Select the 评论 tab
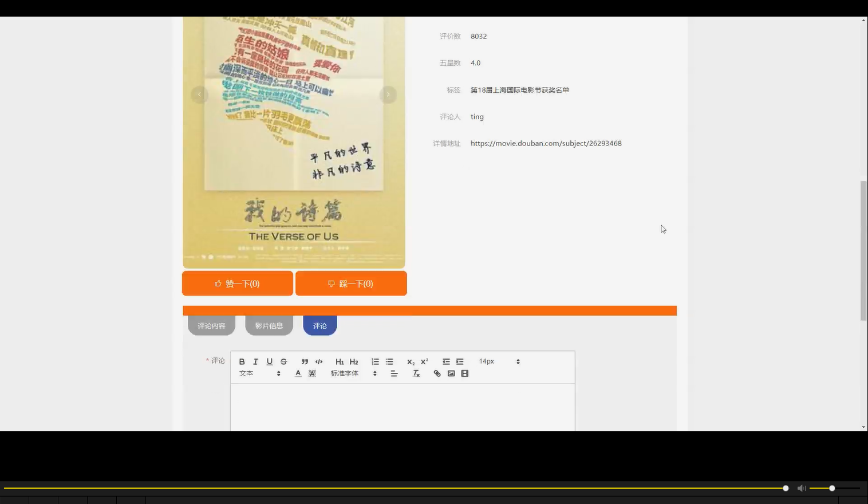The height and width of the screenshot is (504, 868). point(320,325)
